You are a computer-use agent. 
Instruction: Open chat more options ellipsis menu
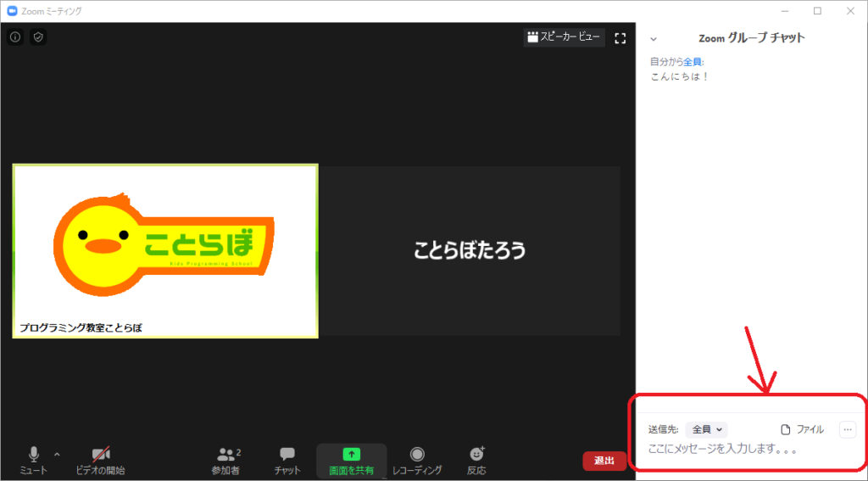(847, 429)
